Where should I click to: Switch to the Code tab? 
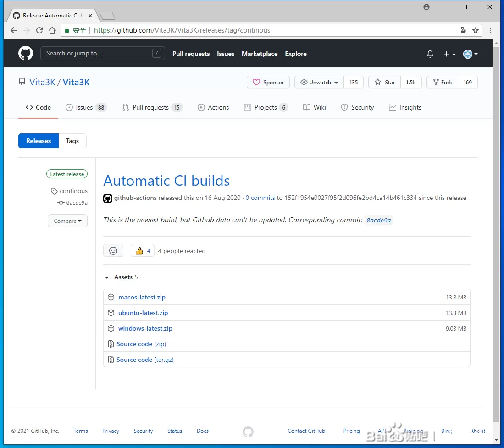point(38,107)
